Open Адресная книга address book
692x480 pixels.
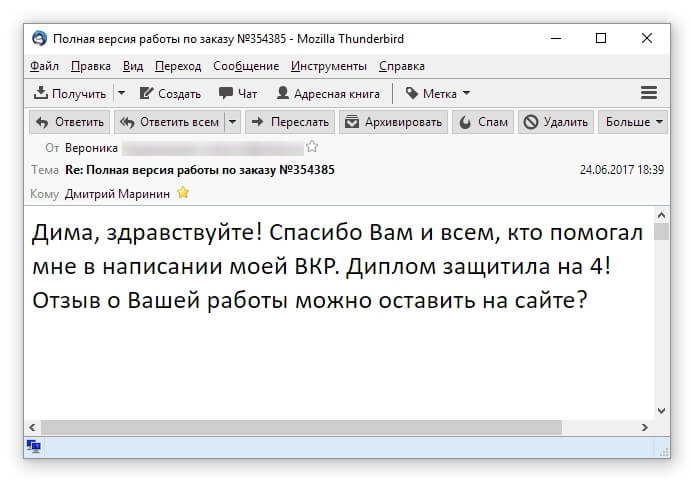(x=328, y=94)
